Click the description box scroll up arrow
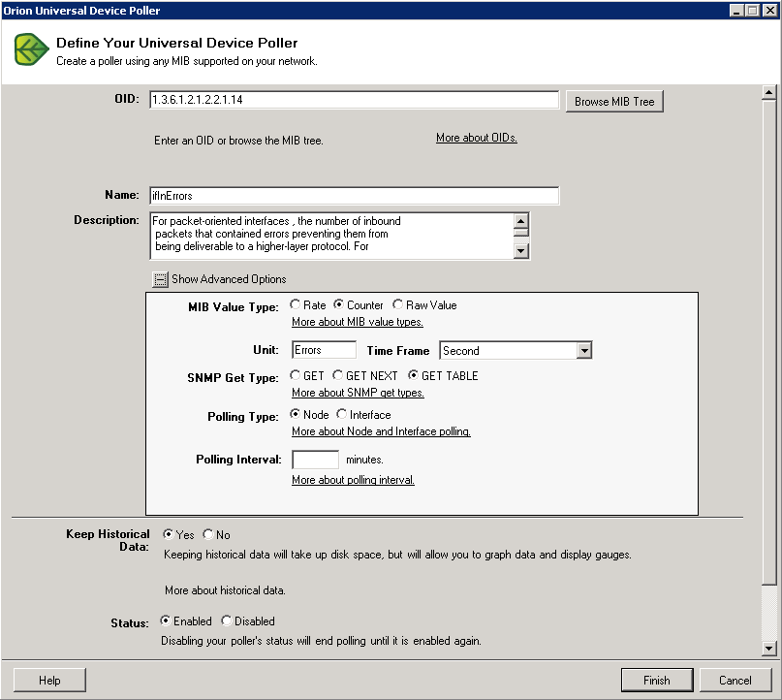The width and height of the screenshot is (782, 700). click(x=520, y=220)
